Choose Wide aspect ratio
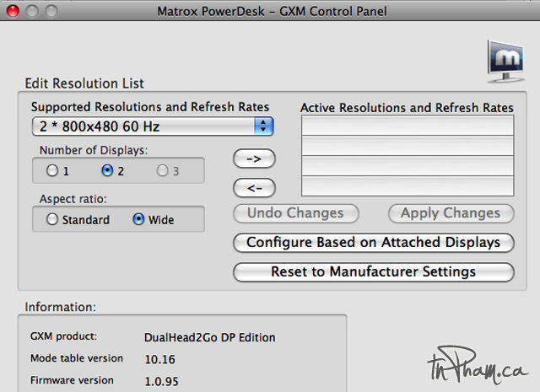The width and height of the screenshot is (540, 392). coord(138,219)
